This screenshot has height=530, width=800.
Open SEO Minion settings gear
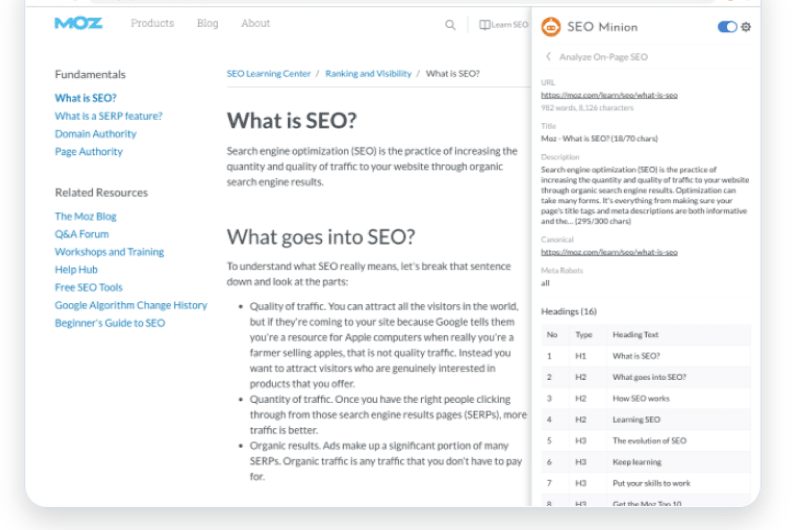746,27
